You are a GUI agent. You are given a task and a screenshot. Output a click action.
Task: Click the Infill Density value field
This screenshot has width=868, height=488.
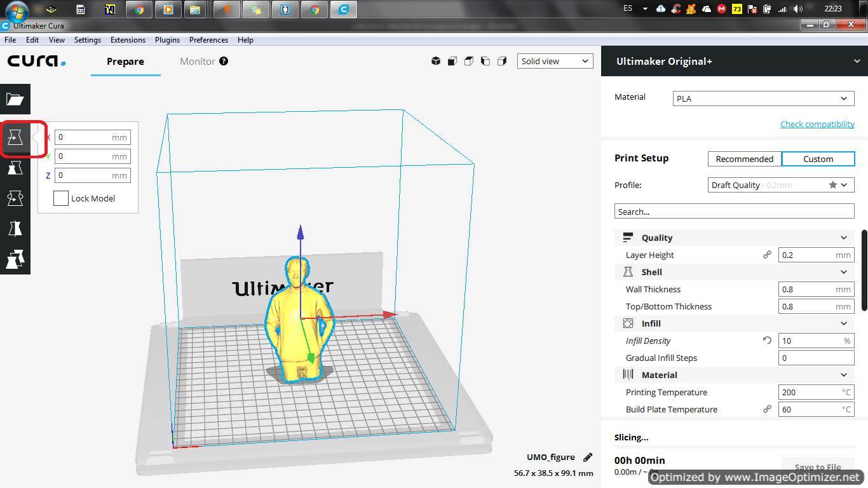pyautogui.click(x=816, y=341)
